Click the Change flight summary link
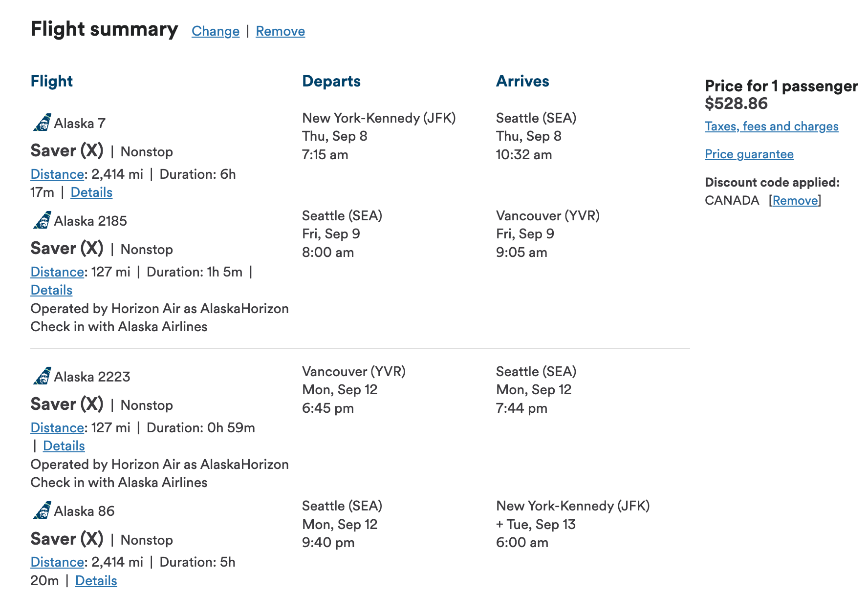Image resolution: width=868 pixels, height=593 pixels. 215,31
